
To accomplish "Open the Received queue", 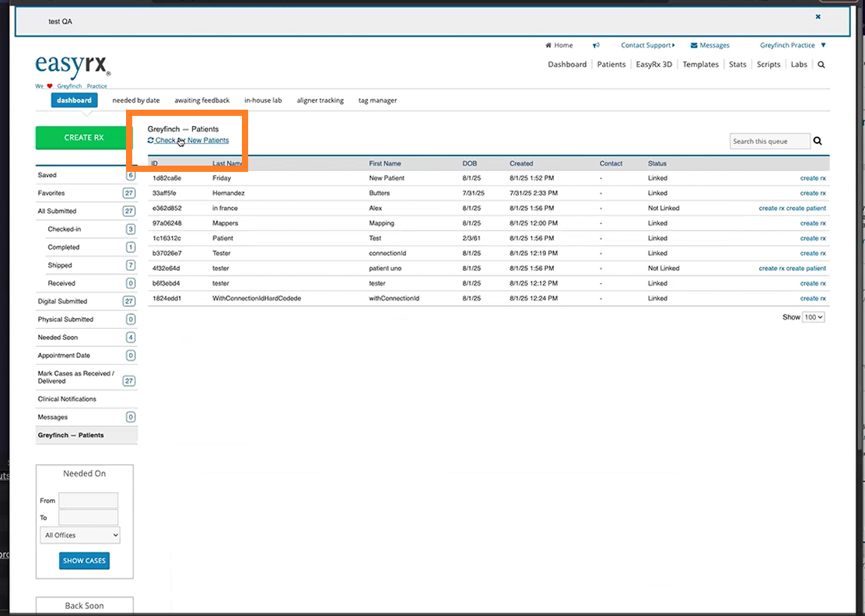I will tap(91, 283).
